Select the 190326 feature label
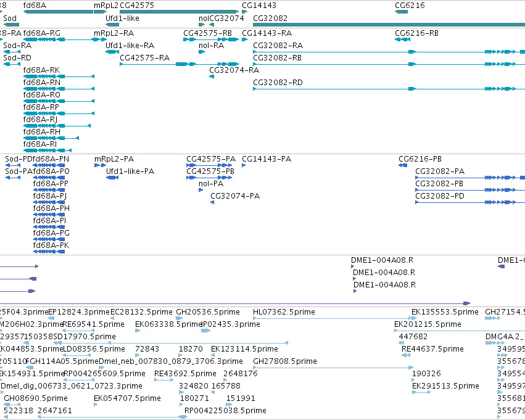Screen dimensions: 525x420 [426, 374]
